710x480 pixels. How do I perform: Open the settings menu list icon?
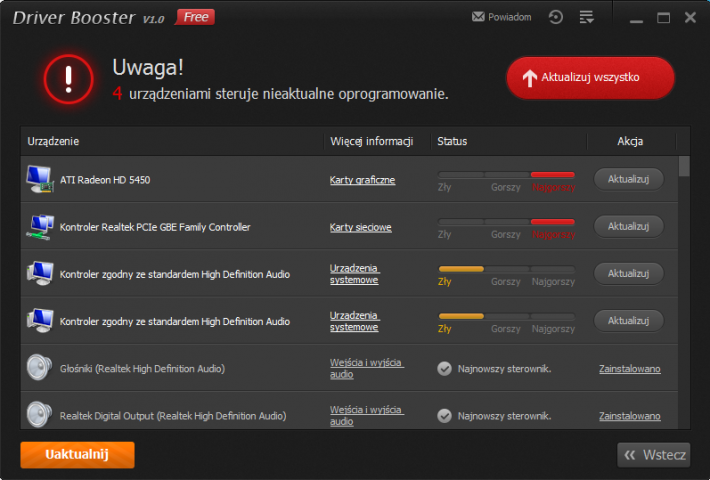pos(586,17)
